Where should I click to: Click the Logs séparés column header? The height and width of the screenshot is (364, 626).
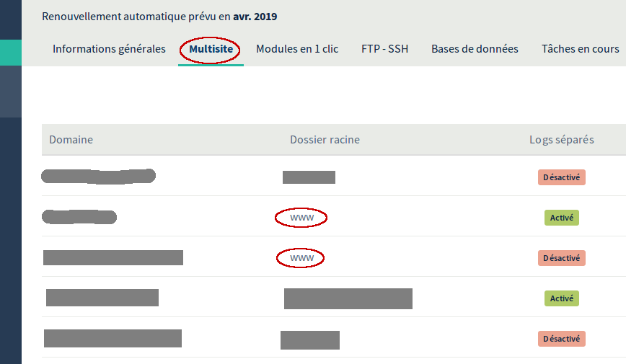[562, 139]
